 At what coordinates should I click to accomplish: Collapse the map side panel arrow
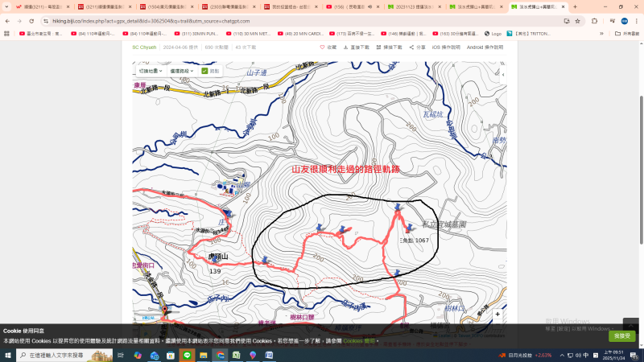[x=503, y=75]
